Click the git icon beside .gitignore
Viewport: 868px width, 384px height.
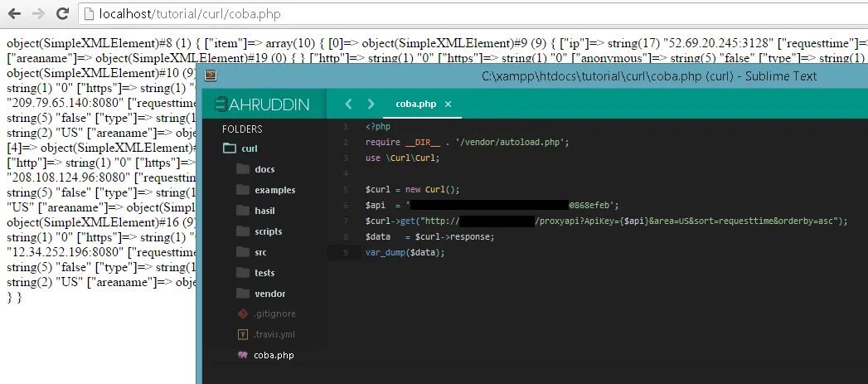click(x=242, y=314)
